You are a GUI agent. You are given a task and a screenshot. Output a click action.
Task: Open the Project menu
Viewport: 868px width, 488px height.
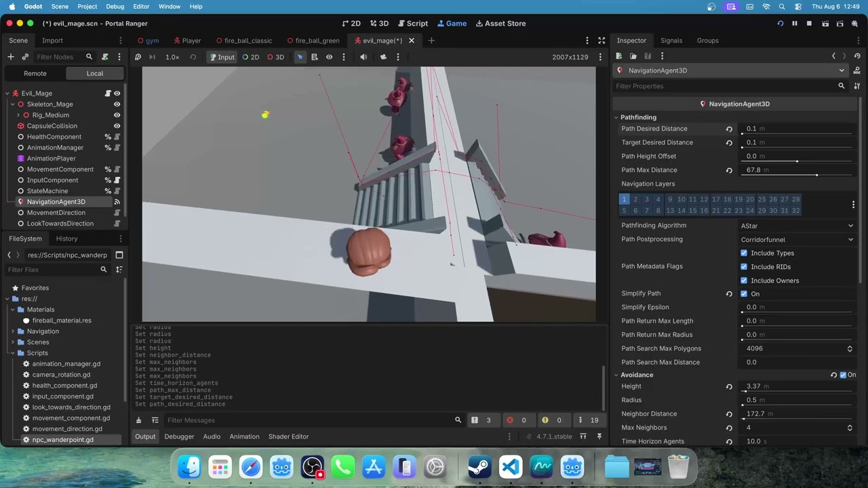[87, 6]
